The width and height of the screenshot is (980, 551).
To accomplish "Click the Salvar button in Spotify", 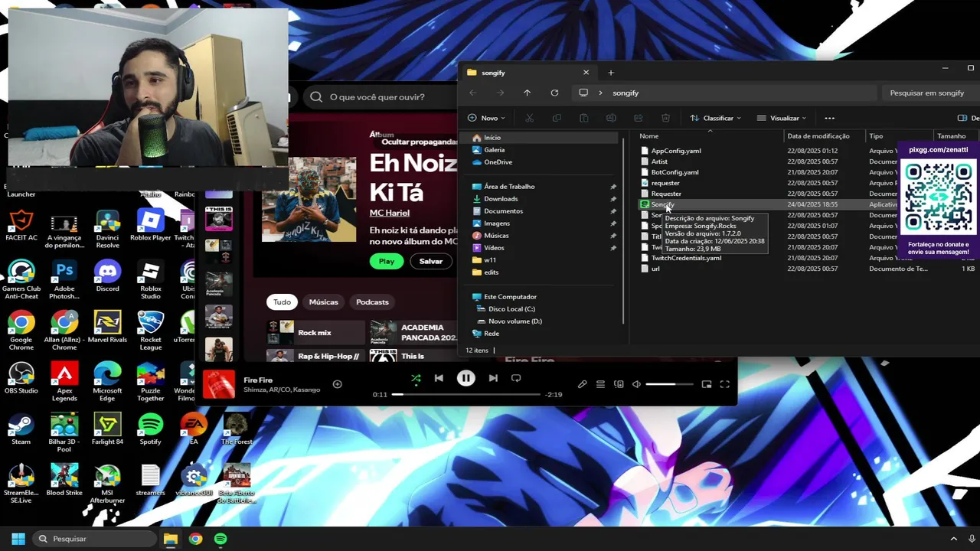I will coord(431,261).
